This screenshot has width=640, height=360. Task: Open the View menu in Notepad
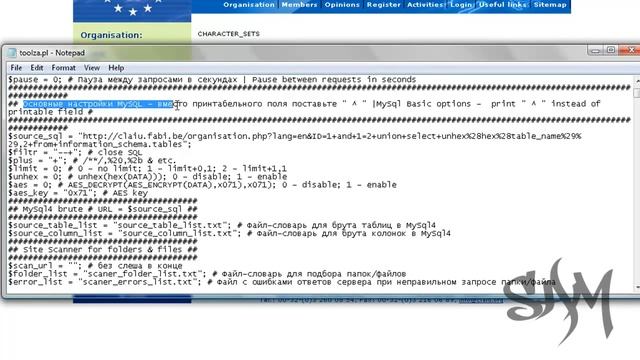pyautogui.click(x=92, y=68)
